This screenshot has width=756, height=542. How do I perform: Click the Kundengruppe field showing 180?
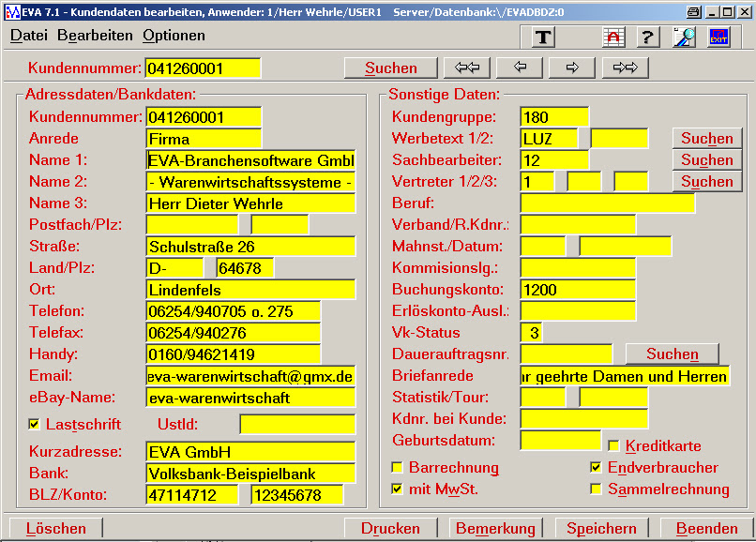pos(554,117)
